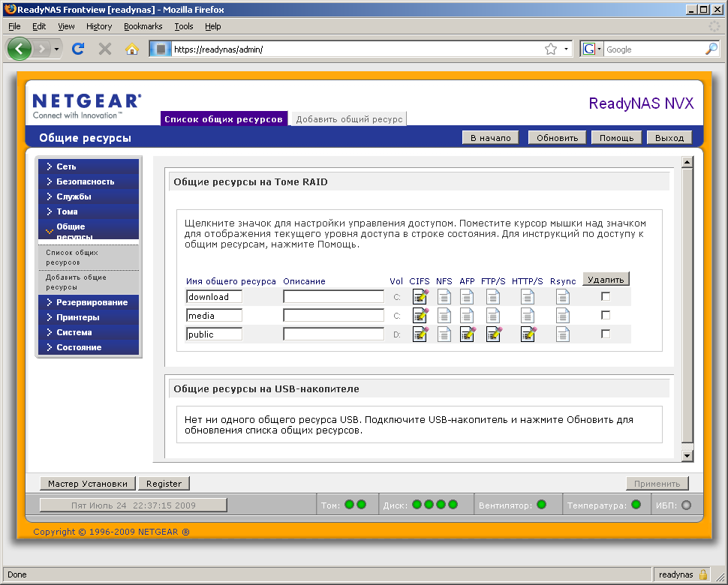
Task: Expand the Состояние sidebar section
Action: pos(89,347)
